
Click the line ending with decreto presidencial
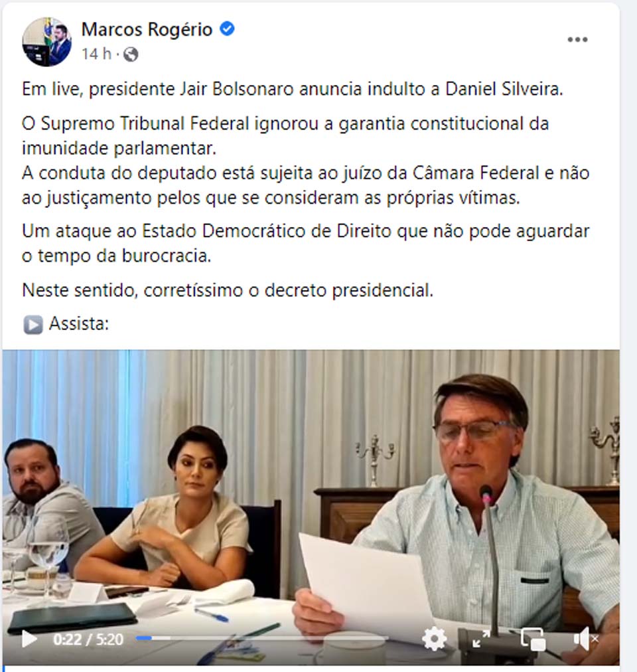click(228, 290)
